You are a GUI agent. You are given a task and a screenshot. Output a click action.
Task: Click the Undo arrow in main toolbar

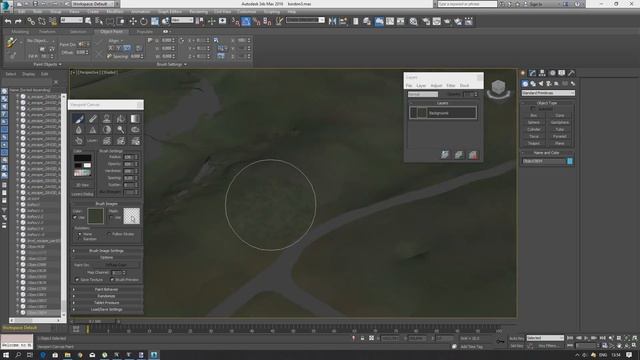(x=8, y=21)
